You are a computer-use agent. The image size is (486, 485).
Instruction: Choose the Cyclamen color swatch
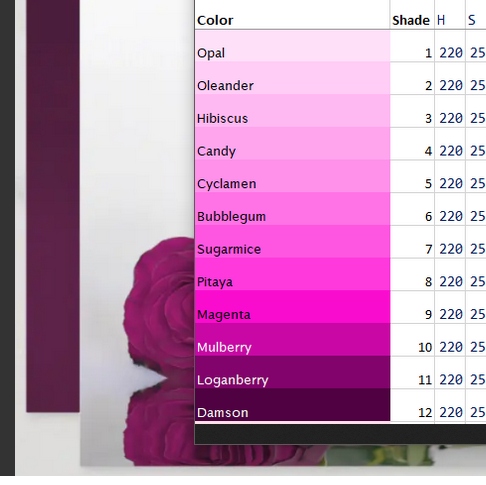coord(292,176)
